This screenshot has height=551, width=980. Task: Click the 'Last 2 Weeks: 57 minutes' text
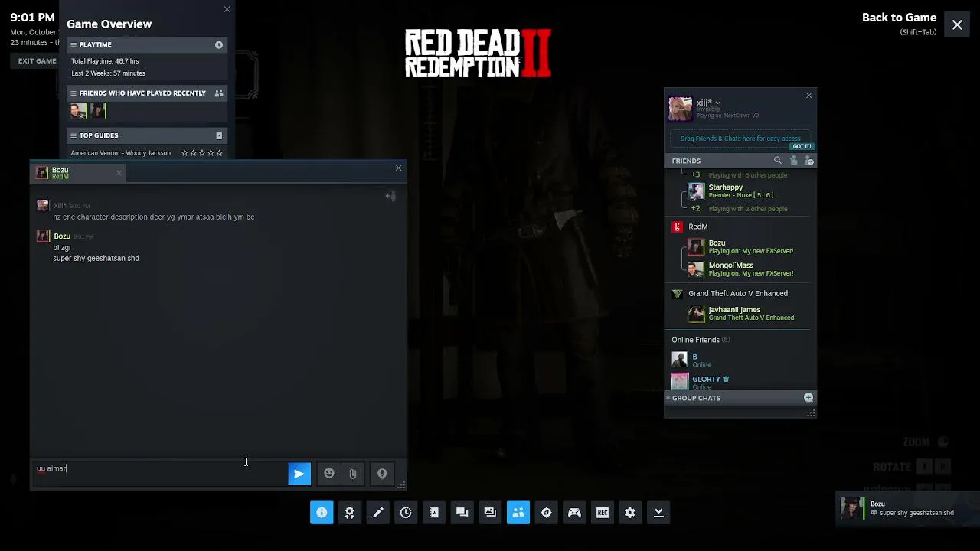pyautogui.click(x=108, y=73)
